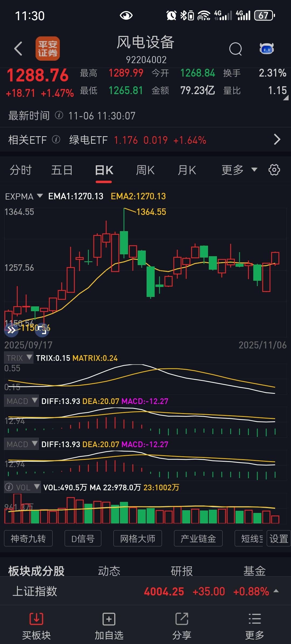Tap the battery indicator showing 67
The image size is (291, 644).
265,15
